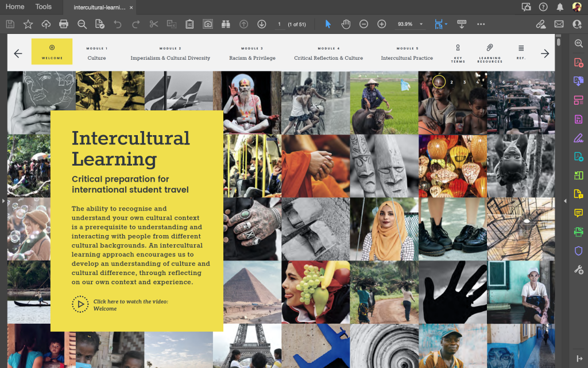Click the star bookmark icon
588x368 pixels.
click(x=28, y=24)
